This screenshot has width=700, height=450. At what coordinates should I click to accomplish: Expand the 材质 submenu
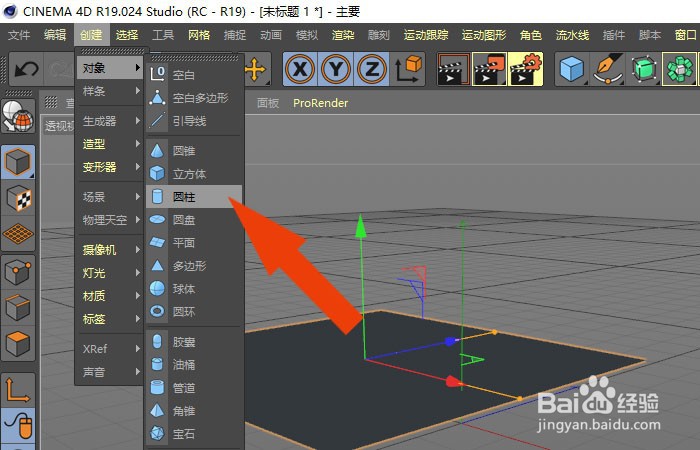click(x=110, y=296)
